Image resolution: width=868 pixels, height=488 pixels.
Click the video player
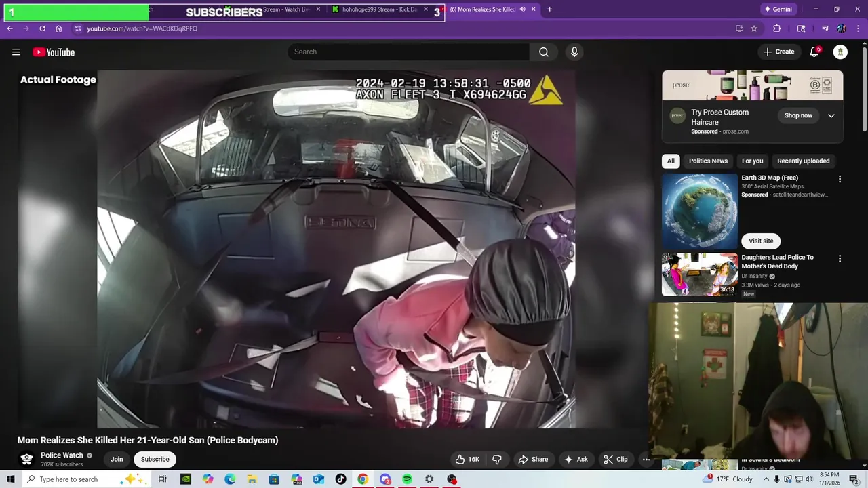tap(336, 249)
